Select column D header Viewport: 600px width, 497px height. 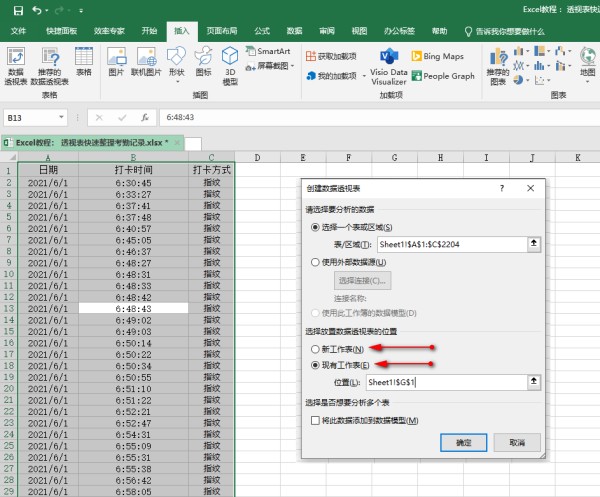258,157
